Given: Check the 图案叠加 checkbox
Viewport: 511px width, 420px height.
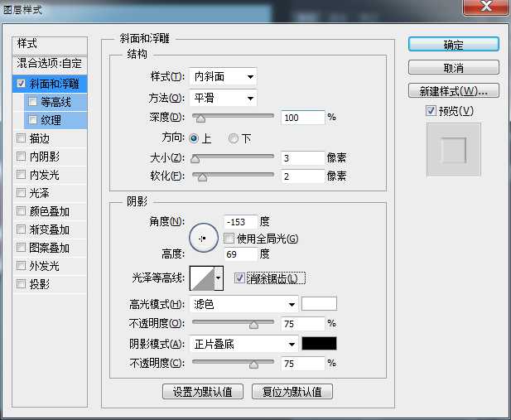Looking at the screenshot, I should (22, 248).
